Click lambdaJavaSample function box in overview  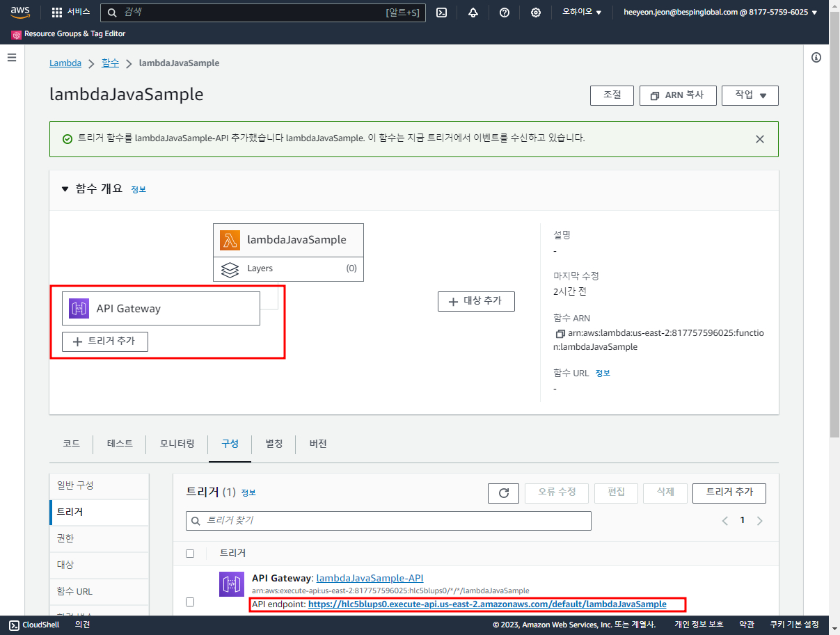tap(288, 240)
